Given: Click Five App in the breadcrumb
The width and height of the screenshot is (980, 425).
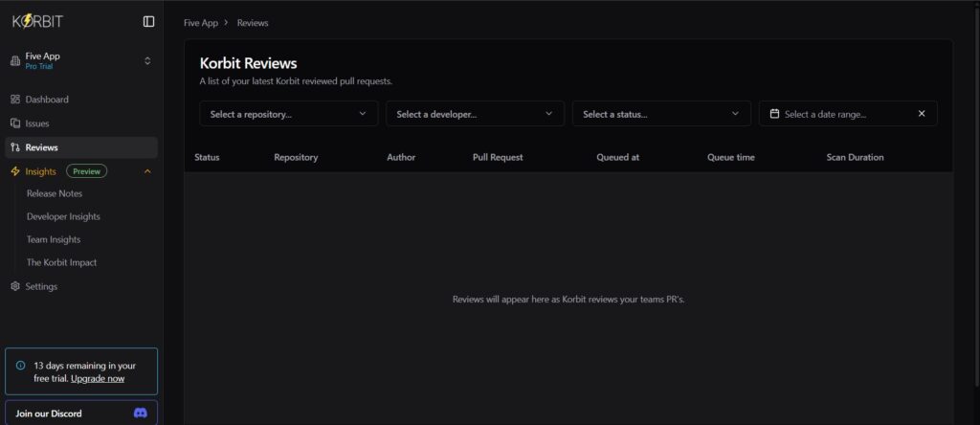Looking at the screenshot, I should tap(201, 23).
